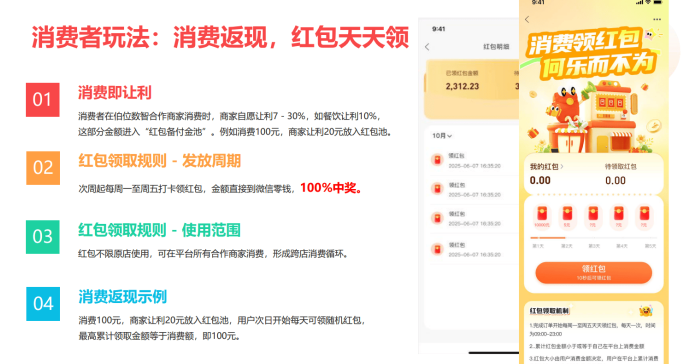Click the blue 04 number box

[x=43, y=304]
